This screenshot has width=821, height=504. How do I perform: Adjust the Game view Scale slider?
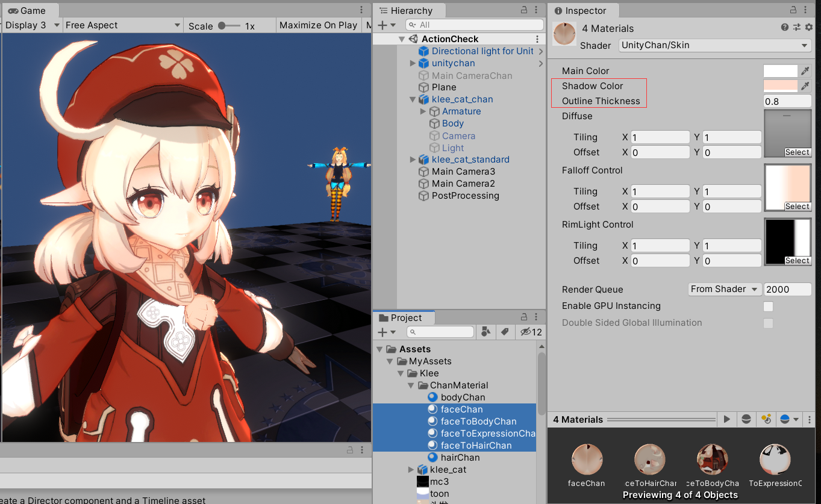[x=229, y=26]
